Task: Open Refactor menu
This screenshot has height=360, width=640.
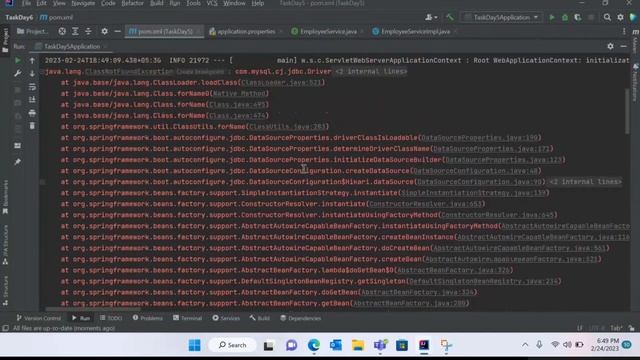Action: coord(132,3)
